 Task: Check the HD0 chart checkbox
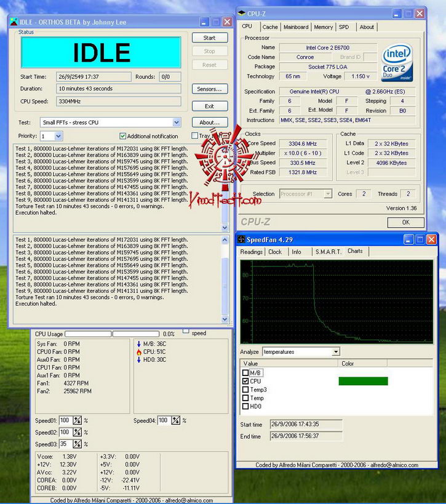click(245, 406)
